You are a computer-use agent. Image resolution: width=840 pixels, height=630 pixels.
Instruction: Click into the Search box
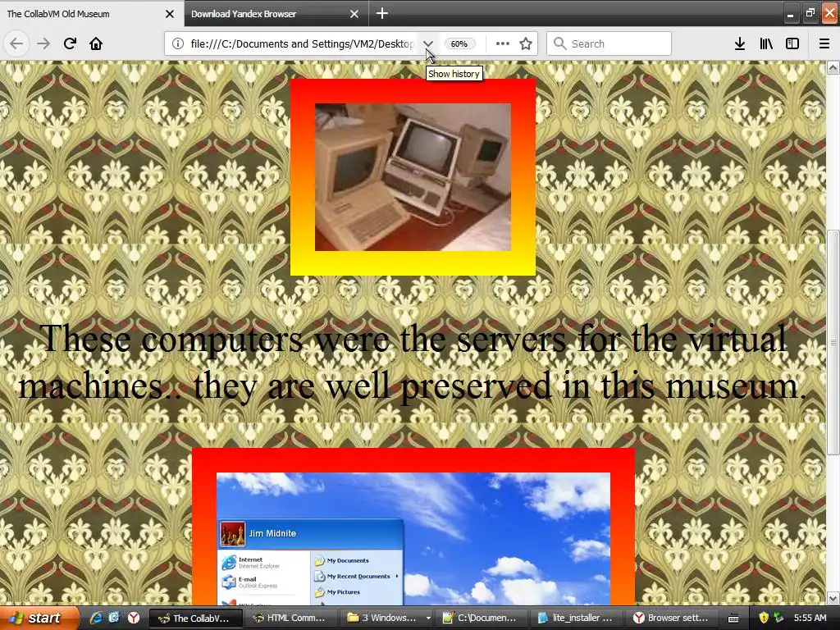(609, 43)
